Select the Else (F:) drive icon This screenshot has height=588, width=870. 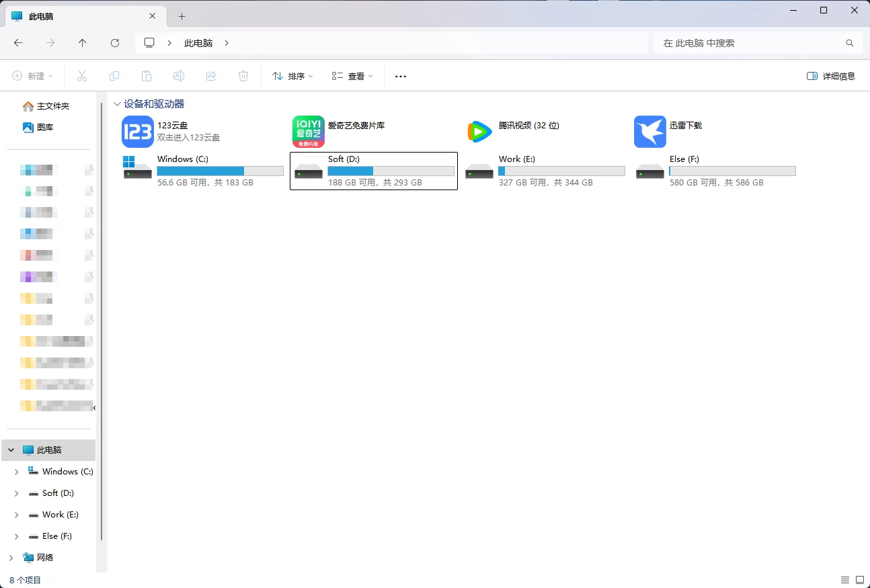(x=650, y=172)
